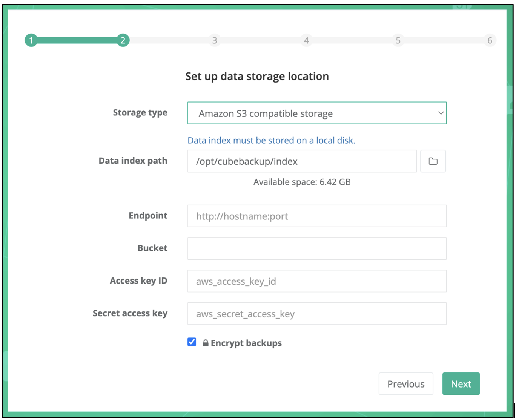516x420 pixels.
Task: Open the folder browse icon for index path
Action: (433, 161)
